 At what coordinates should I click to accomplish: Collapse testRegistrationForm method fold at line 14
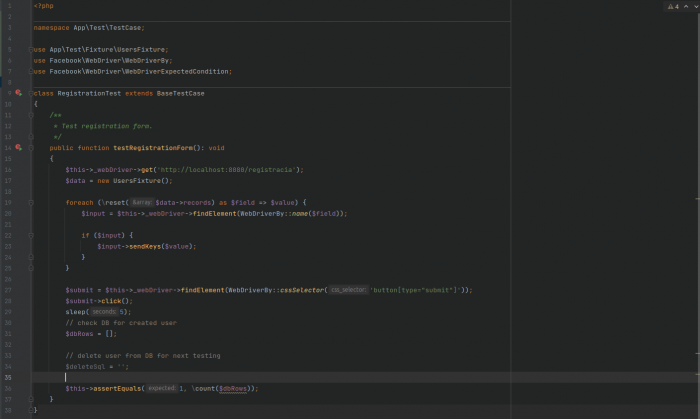[31, 148]
